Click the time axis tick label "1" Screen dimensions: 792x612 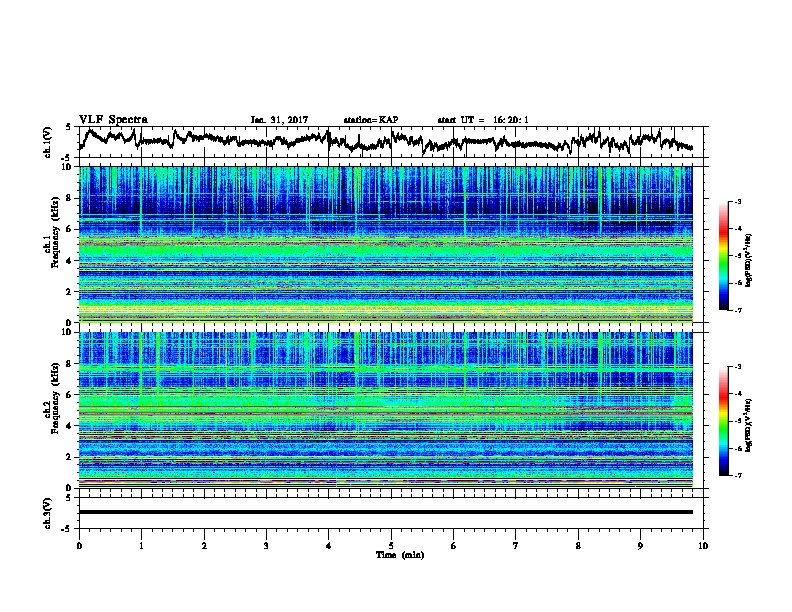tap(141, 546)
